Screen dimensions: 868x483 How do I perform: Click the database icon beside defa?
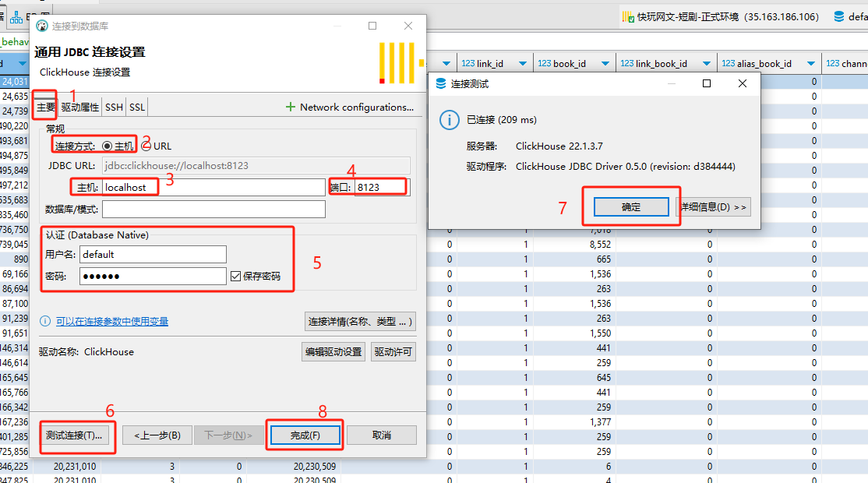click(x=838, y=16)
